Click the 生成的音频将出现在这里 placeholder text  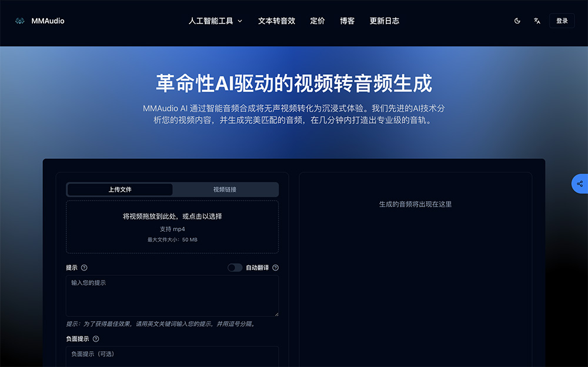point(416,204)
